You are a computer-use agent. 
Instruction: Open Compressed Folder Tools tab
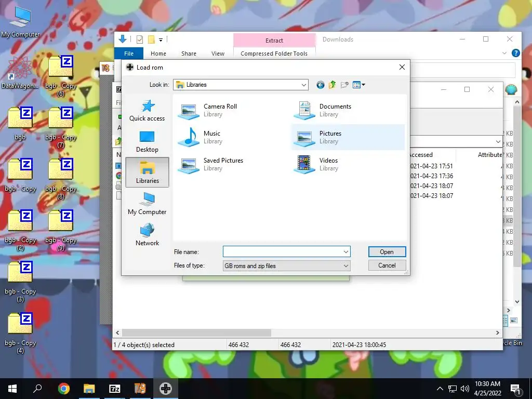point(274,54)
